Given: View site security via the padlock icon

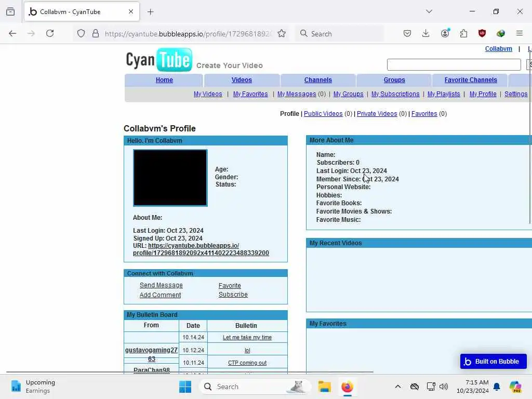Looking at the screenshot, I should (x=96, y=33).
